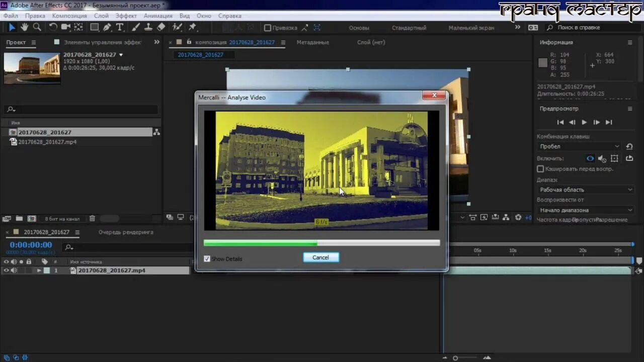The width and height of the screenshot is (644, 362).
Task: Enable the Привязка snapping checkbox
Action: (268, 28)
